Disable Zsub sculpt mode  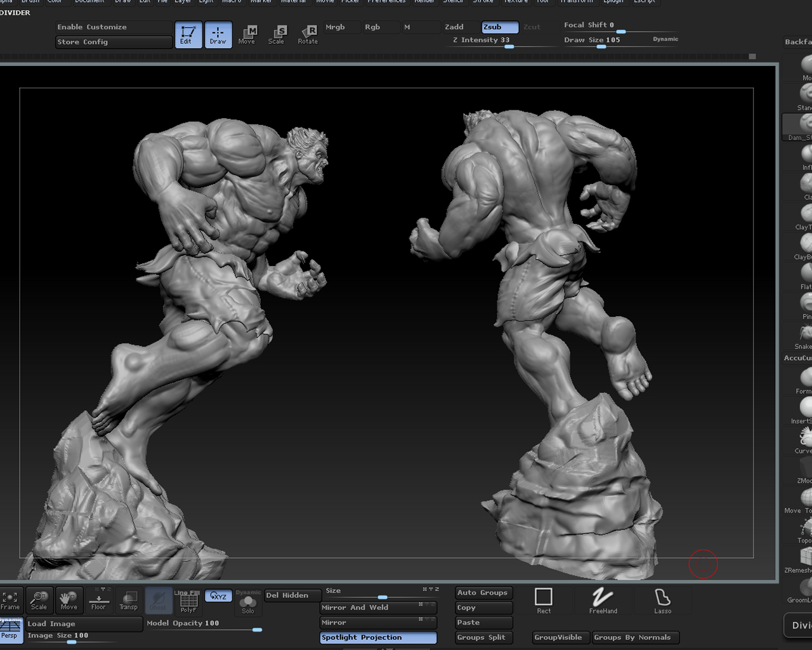coord(500,27)
